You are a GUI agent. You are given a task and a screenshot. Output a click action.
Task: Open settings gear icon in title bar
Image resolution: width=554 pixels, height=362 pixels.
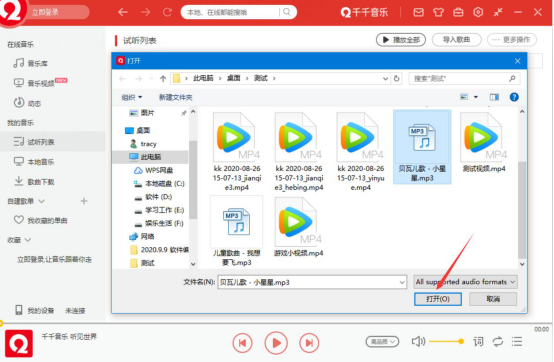tap(478, 13)
